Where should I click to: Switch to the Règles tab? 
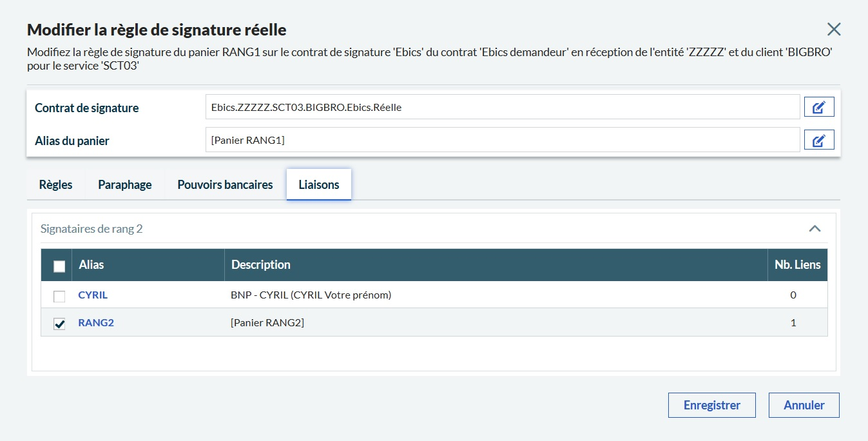tap(56, 184)
